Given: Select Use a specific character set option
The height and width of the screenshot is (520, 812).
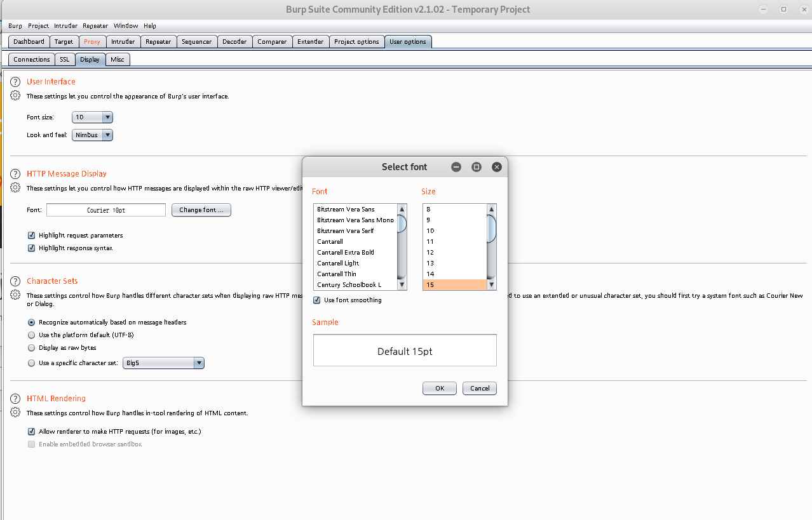Looking at the screenshot, I should [x=32, y=363].
